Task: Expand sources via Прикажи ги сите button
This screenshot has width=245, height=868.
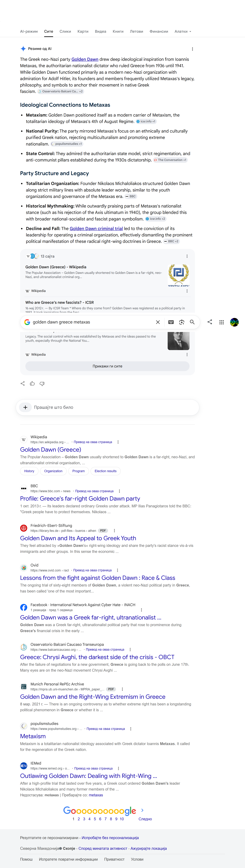Action: [107, 366]
